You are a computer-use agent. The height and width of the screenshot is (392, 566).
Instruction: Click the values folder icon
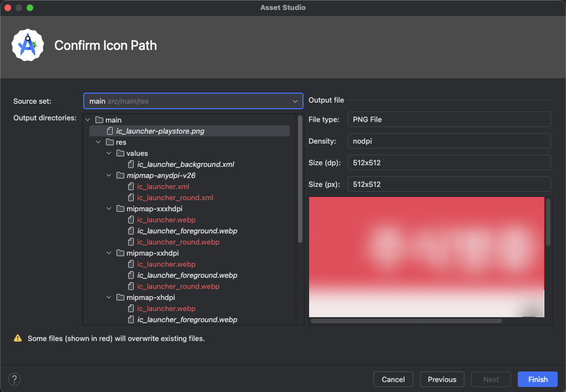pos(120,153)
